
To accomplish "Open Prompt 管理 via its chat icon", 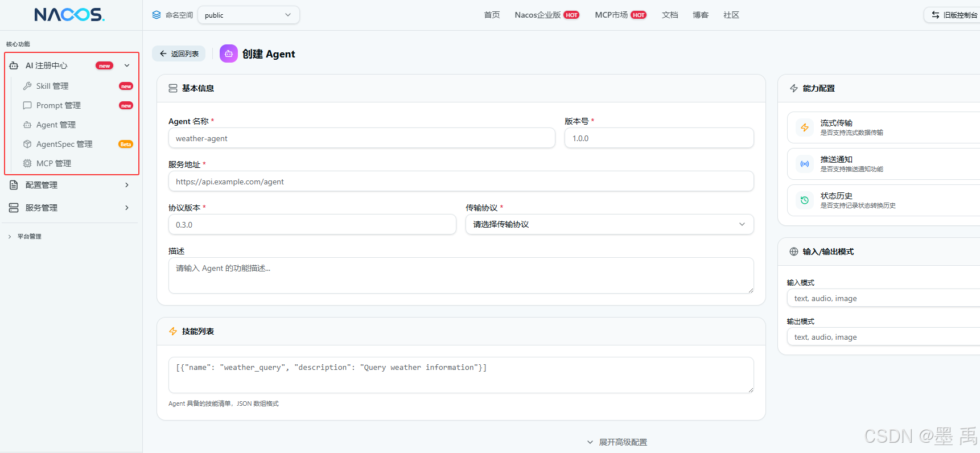I will pos(27,105).
